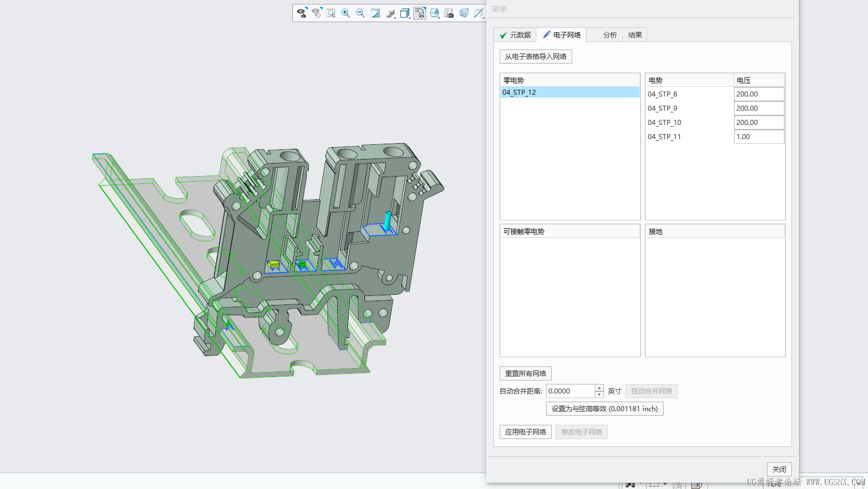Click the table snapshot camera icon

coord(449,13)
